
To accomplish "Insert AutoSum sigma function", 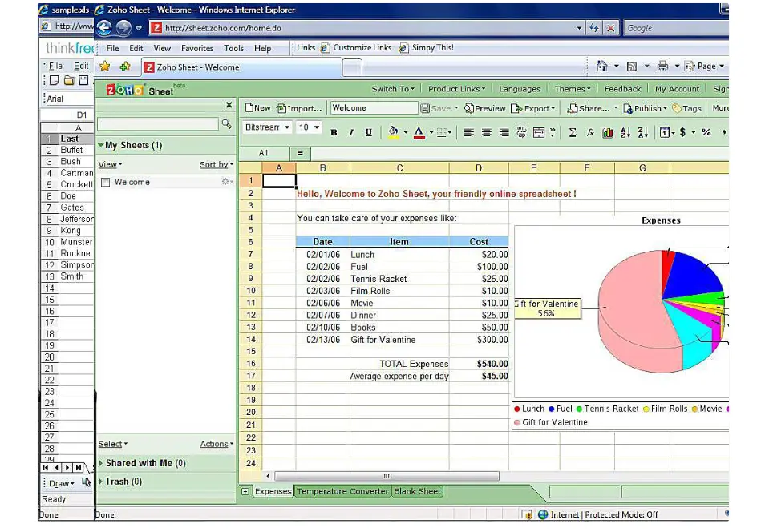I will click(573, 132).
